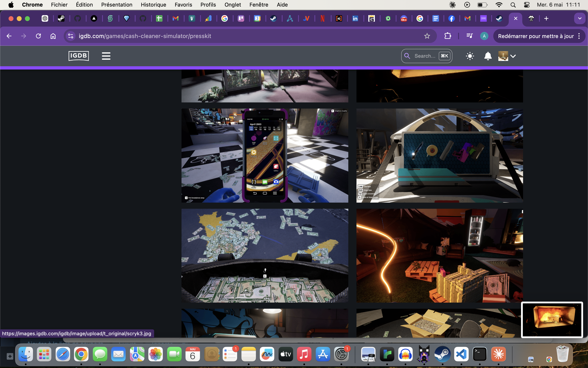
Task: Open Visual Studio Code from the Dock
Action: (x=461, y=354)
